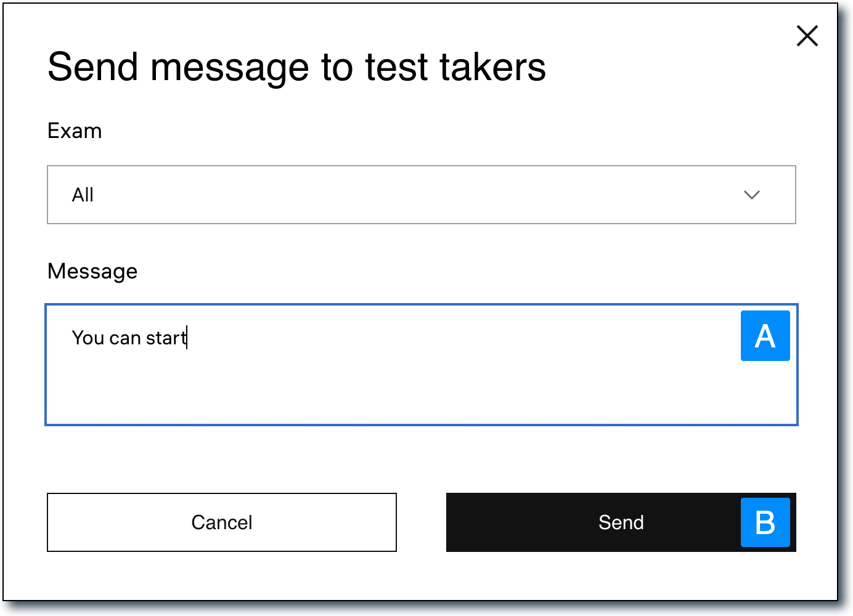Click the Message field label

(x=92, y=272)
